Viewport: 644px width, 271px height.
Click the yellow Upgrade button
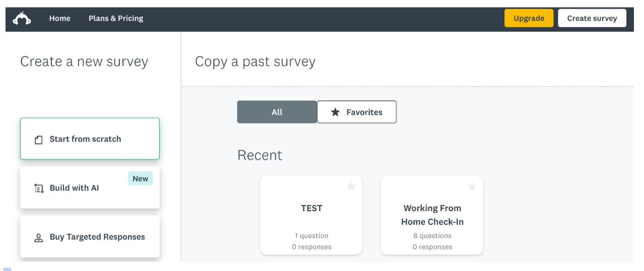pyautogui.click(x=529, y=18)
